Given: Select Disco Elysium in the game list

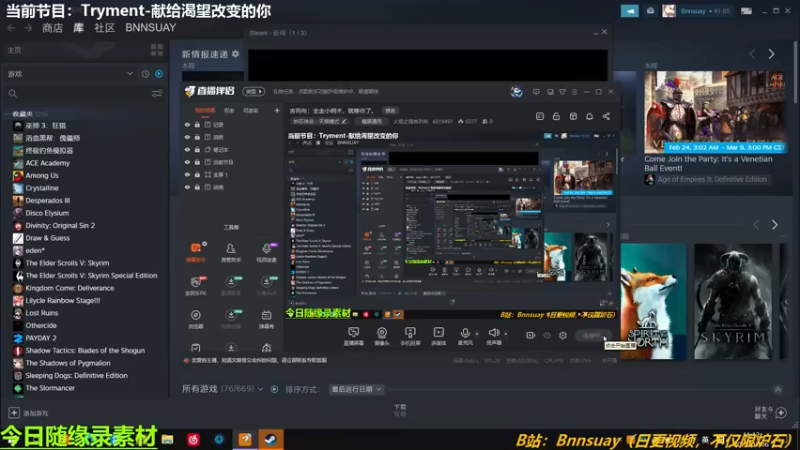Looking at the screenshot, I should click(x=47, y=213).
